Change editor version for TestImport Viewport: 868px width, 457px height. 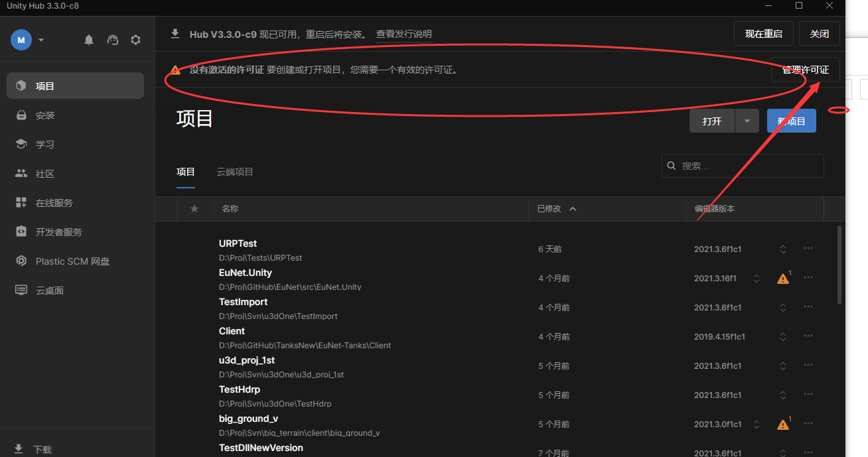pos(783,308)
